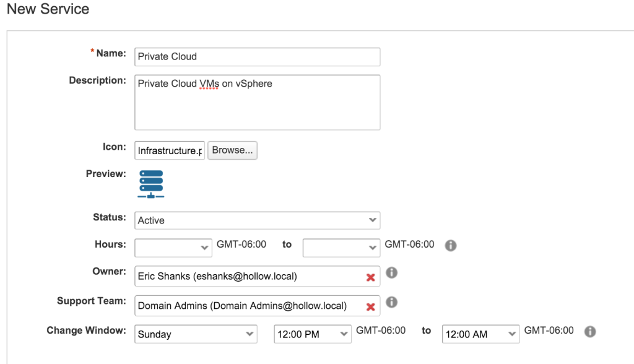Open the Change Window day dropdown Sunday
The width and height of the screenshot is (634, 364).
click(x=196, y=334)
